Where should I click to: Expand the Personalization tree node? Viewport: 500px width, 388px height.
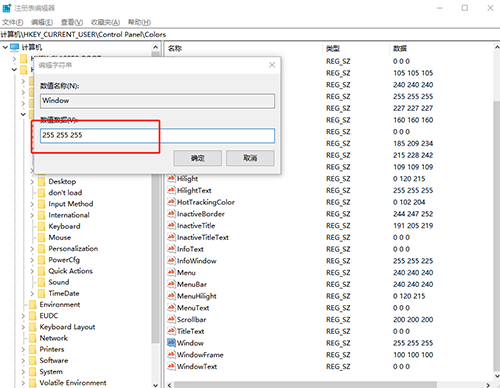coord(32,249)
